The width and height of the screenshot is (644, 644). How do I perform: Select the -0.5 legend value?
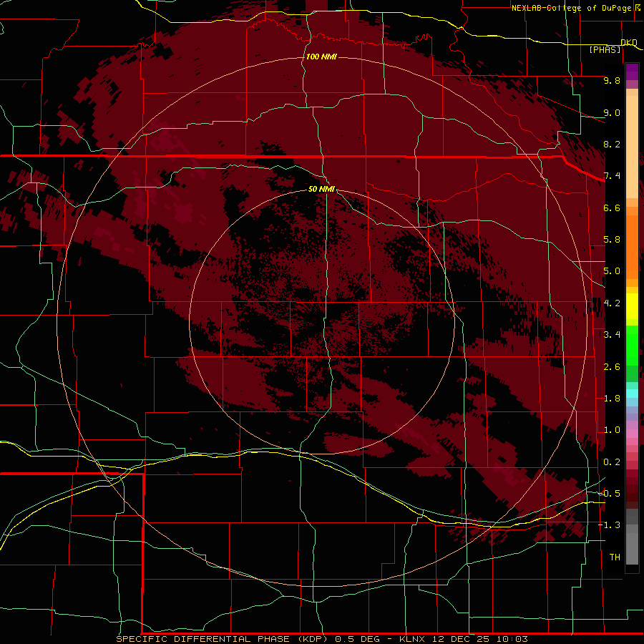pyautogui.click(x=609, y=494)
